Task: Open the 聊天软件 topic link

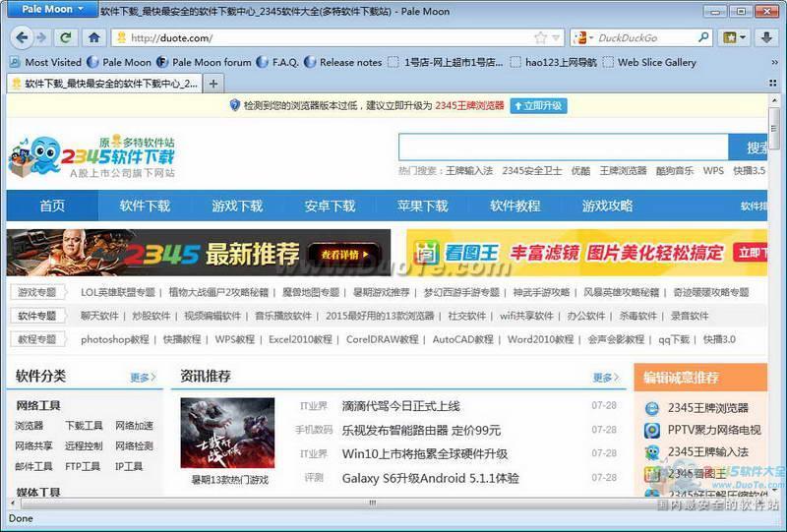Action: (x=99, y=316)
